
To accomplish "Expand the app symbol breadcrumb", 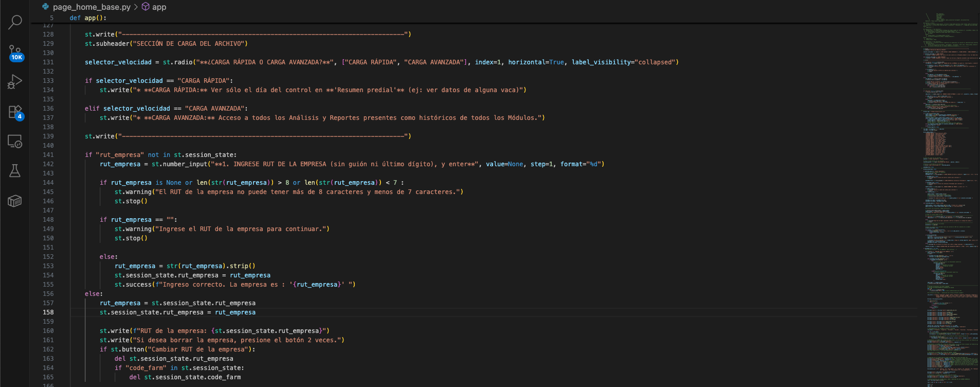I will click(159, 7).
